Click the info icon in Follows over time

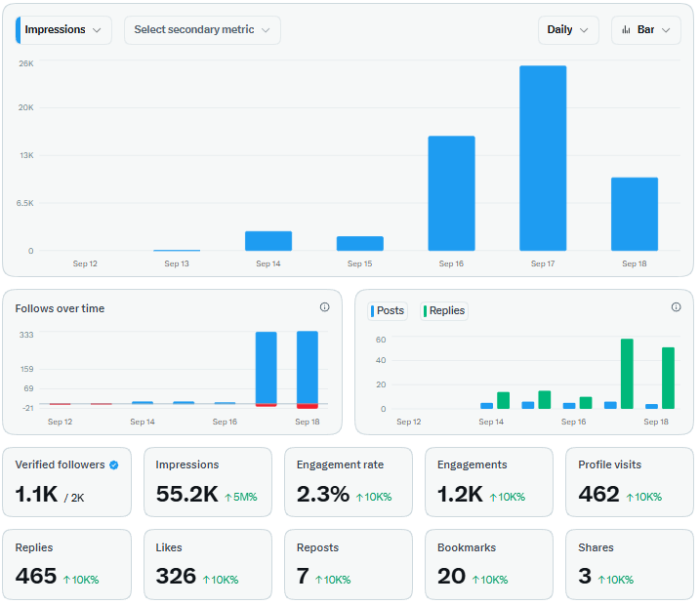click(x=324, y=307)
